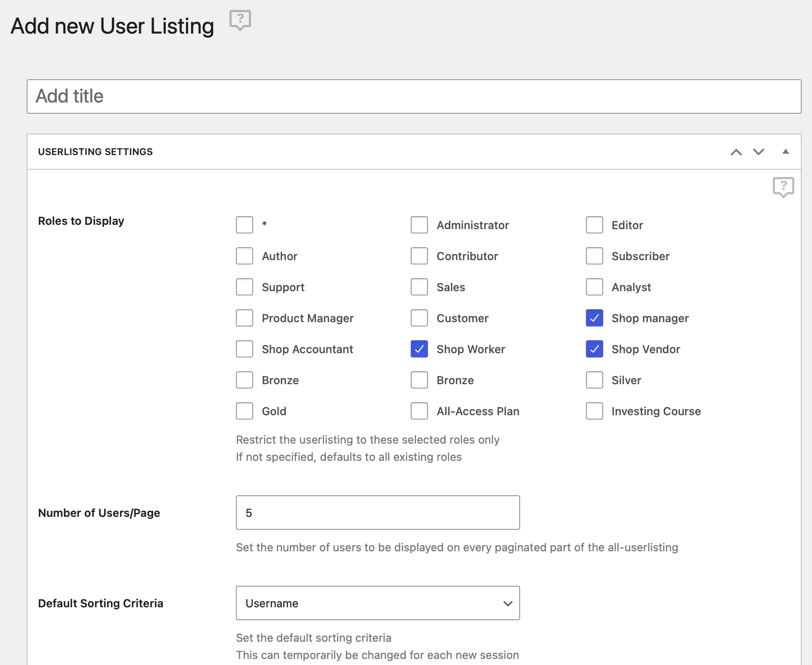
Task: Toggle the Sales role checkbox
Action: point(419,287)
